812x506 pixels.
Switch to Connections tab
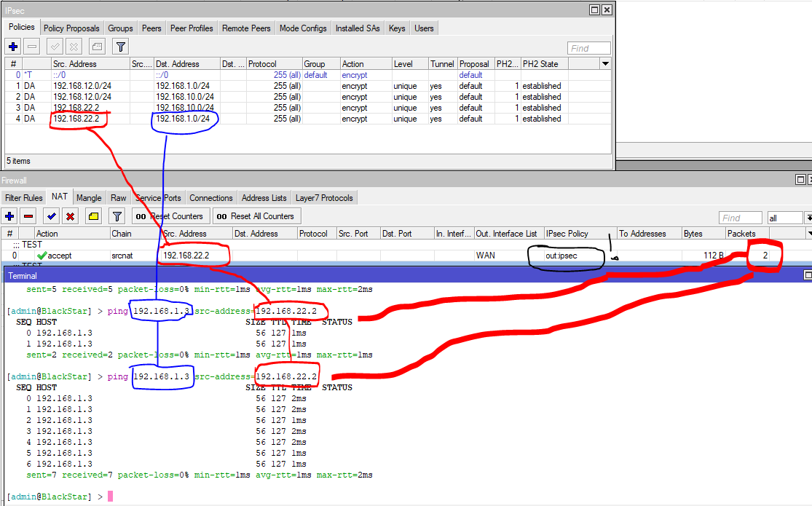pos(210,198)
